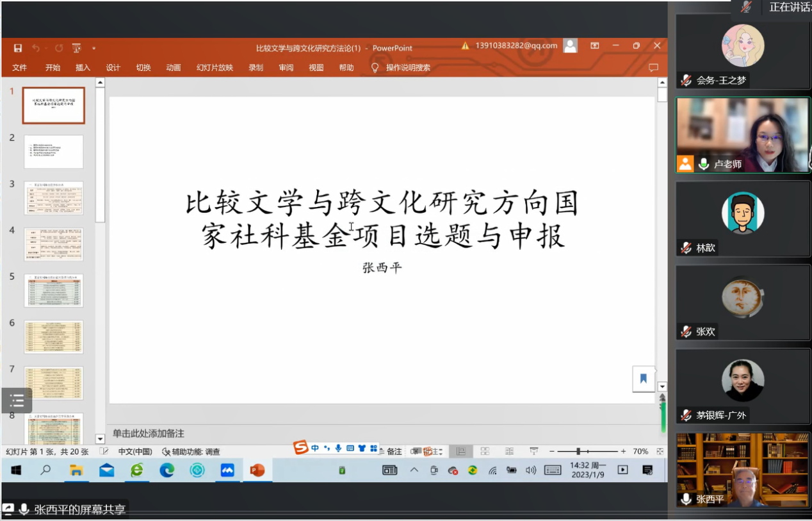Toggle the Sogou input microphone icon
This screenshot has height=521, width=812.
(x=338, y=448)
